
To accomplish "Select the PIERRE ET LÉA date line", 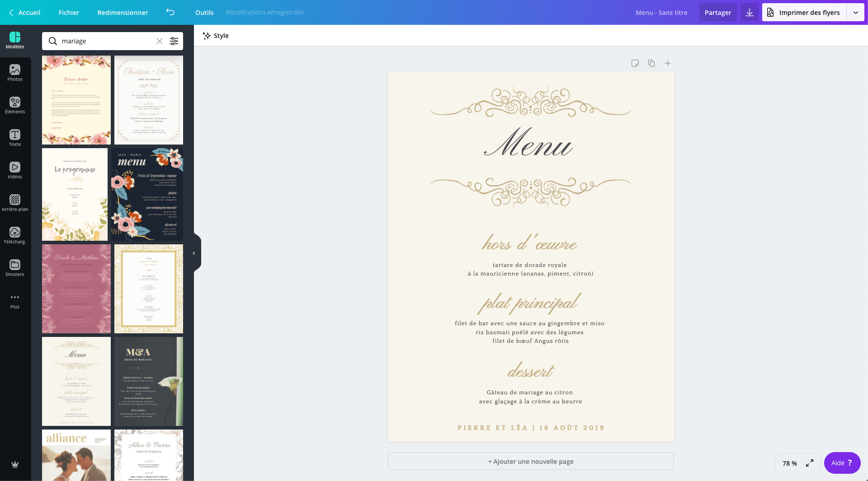I will pyautogui.click(x=531, y=428).
